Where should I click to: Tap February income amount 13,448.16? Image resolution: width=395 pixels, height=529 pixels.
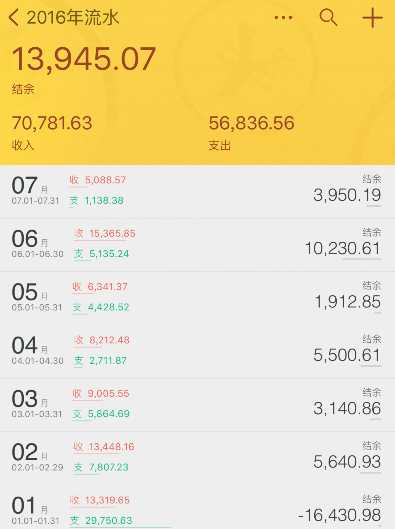[112, 447]
